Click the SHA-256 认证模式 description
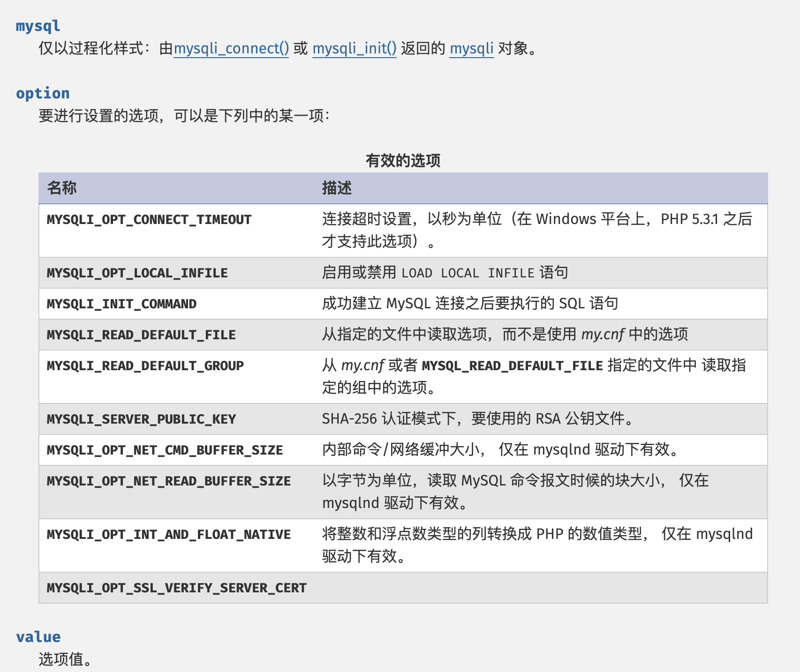 pyautogui.click(x=477, y=419)
